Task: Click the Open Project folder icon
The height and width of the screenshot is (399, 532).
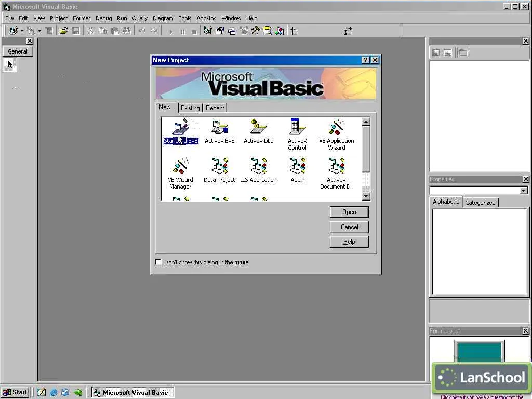Action: tap(63, 31)
